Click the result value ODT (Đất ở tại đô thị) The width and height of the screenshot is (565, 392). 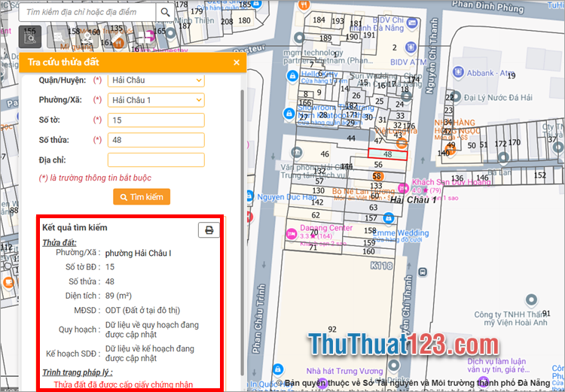tap(142, 310)
